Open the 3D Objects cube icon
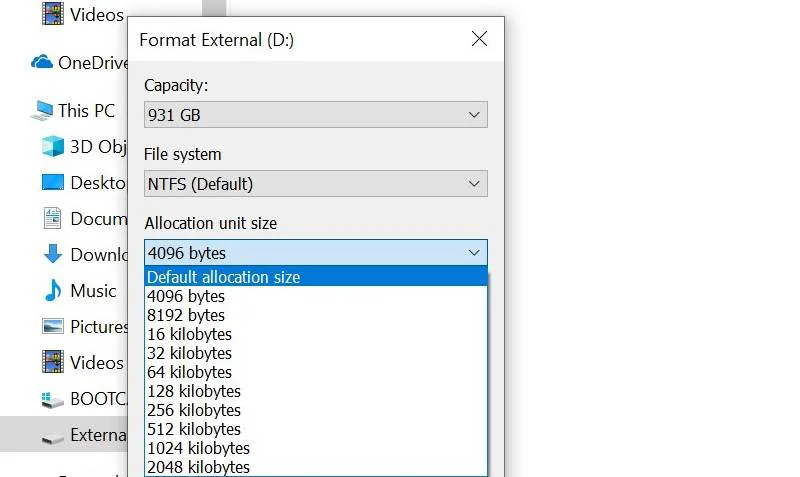This screenshot has width=800, height=477. pos(53,146)
